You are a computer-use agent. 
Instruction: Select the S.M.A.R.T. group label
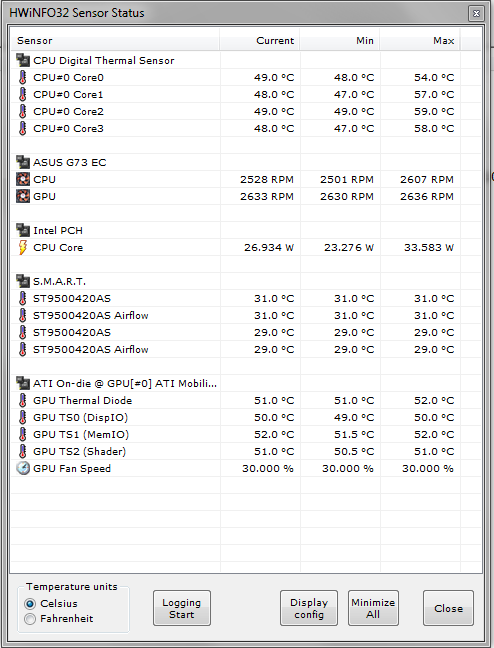pyautogui.click(x=60, y=281)
